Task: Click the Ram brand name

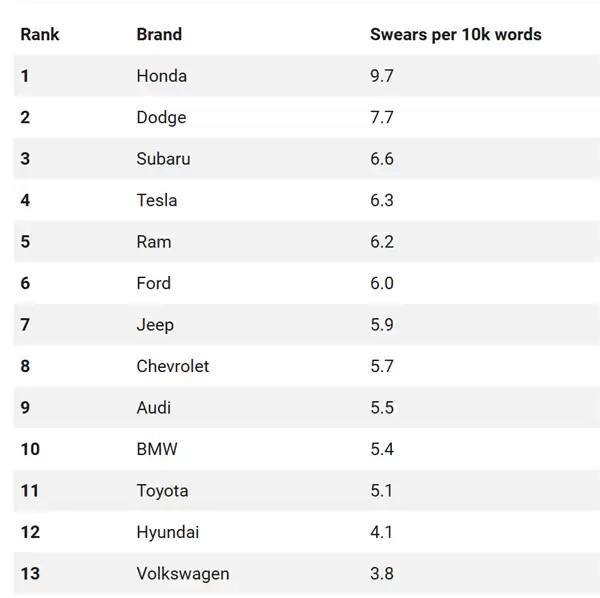Action: pos(154,242)
